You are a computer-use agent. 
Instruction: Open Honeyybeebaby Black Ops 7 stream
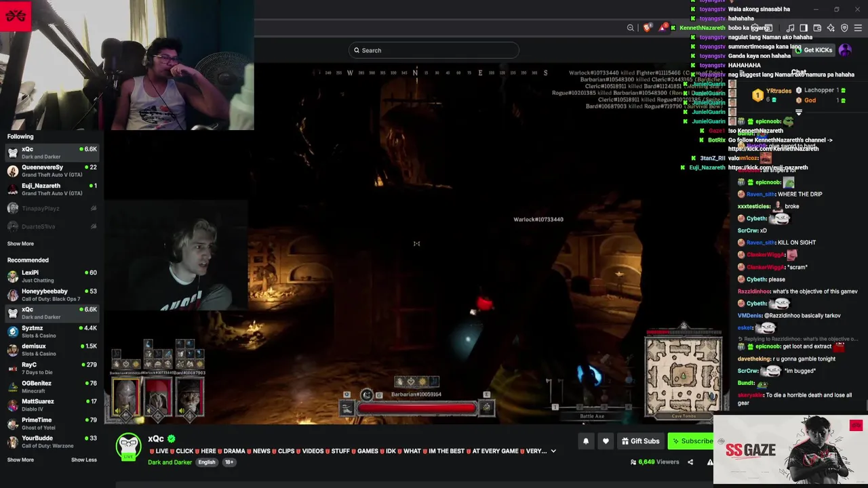point(52,295)
